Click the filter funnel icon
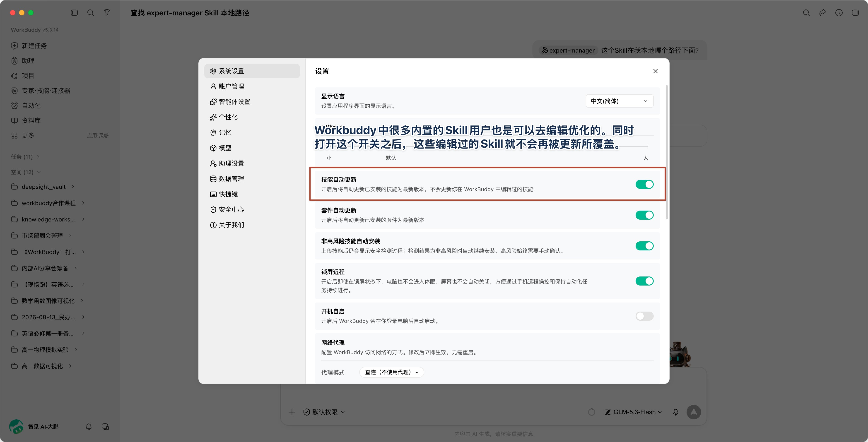 [107, 13]
